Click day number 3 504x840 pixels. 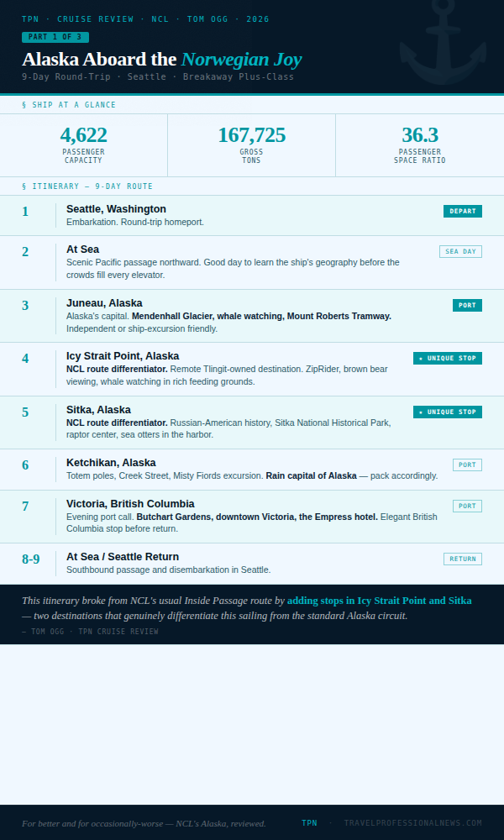[25, 306]
